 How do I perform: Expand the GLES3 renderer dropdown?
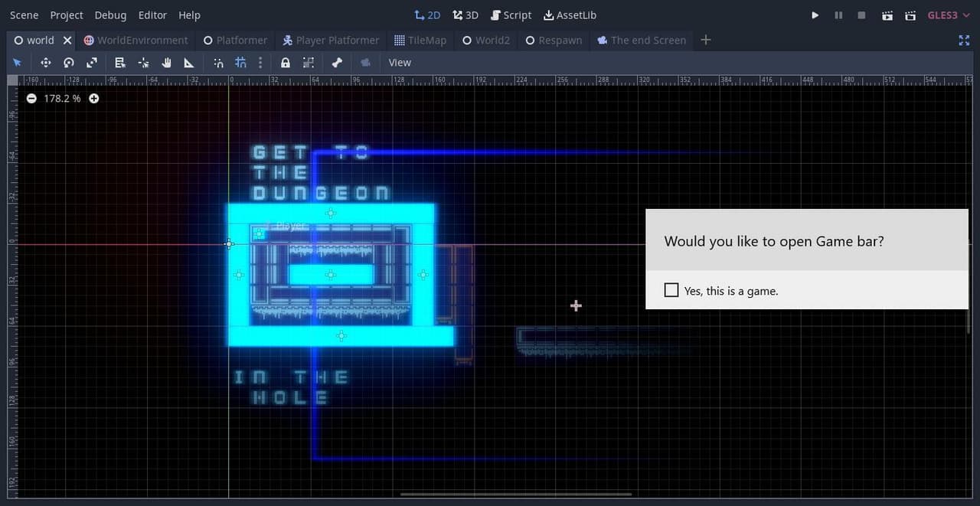(949, 15)
